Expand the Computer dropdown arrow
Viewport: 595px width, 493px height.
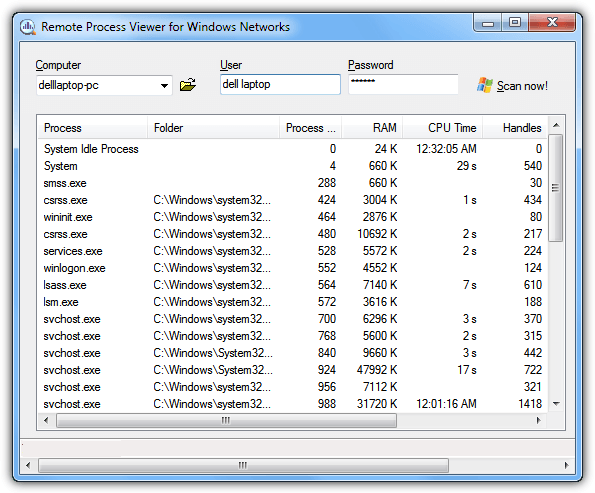click(164, 85)
